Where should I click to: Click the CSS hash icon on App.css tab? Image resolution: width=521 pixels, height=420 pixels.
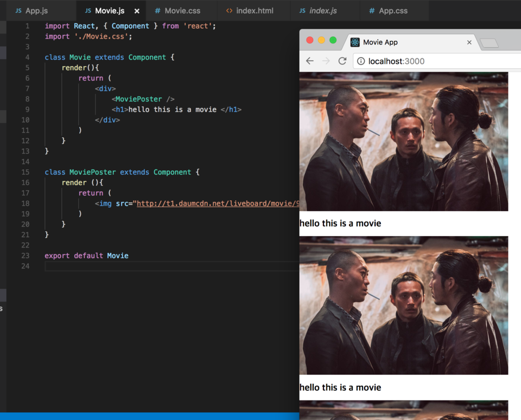point(372,11)
